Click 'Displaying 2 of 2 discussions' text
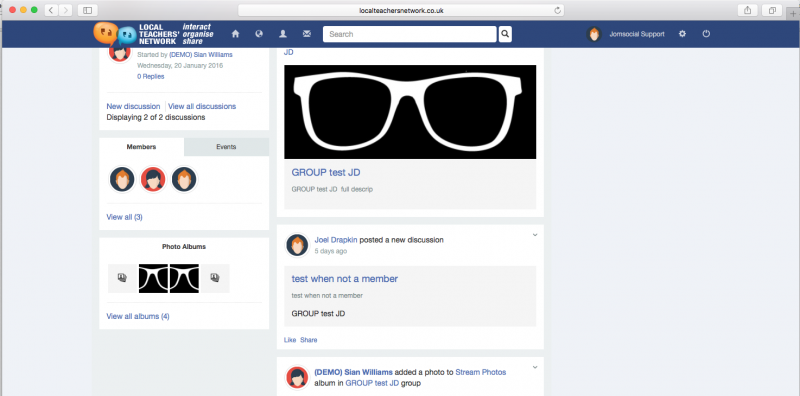Screen dimensions: 800x396 pyautogui.click(x=156, y=117)
